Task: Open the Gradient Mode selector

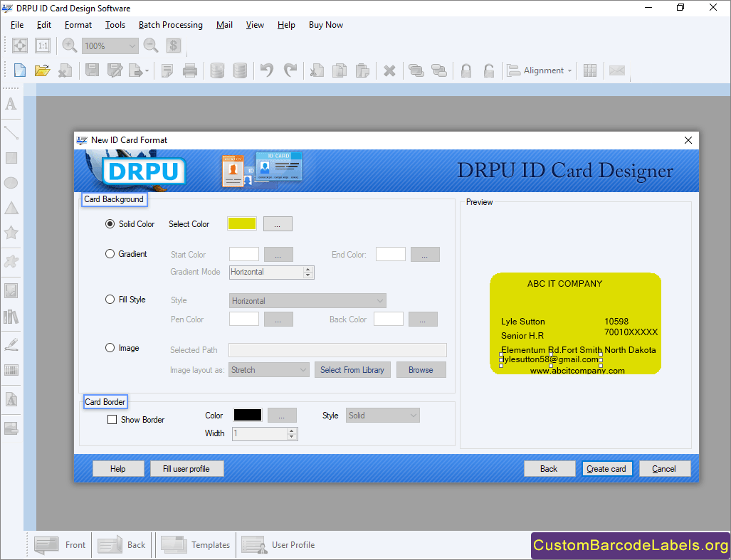Action: click(272, 272)
